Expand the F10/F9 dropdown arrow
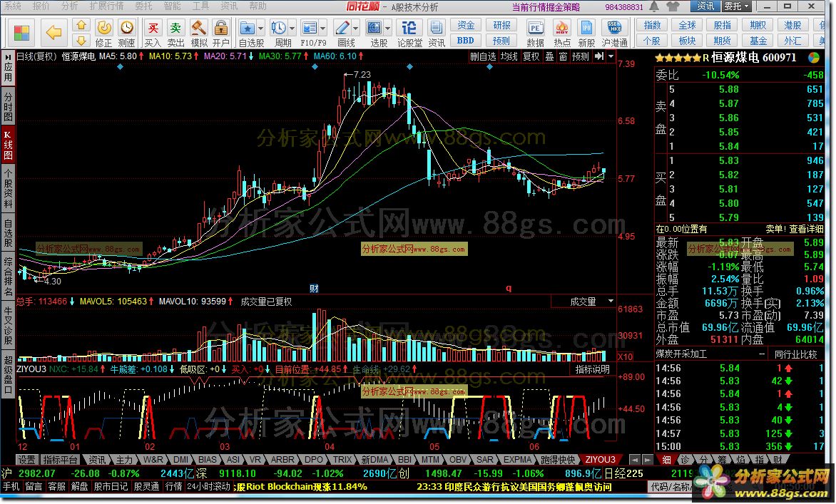The width and height of the screenshot is (836, 504). 322,28
